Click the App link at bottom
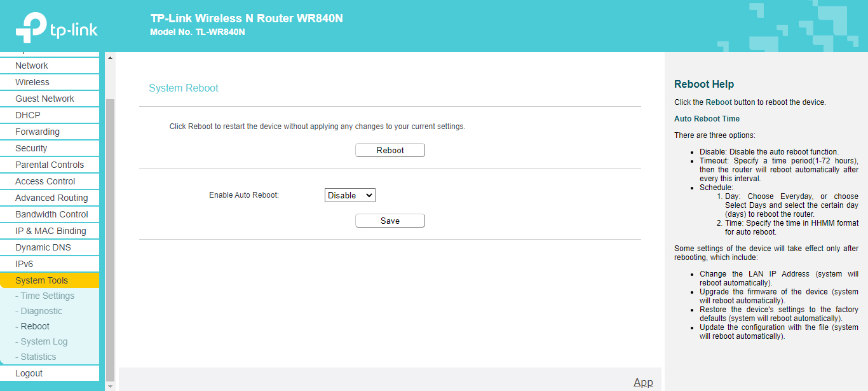 (643, 382)
